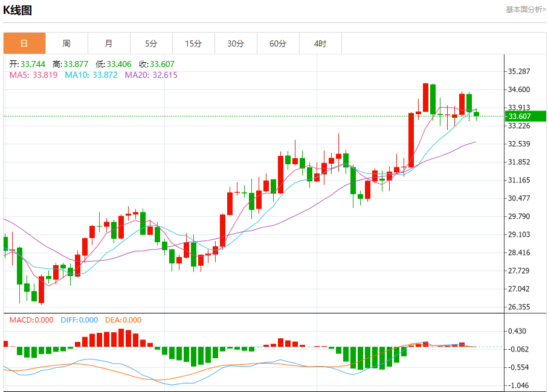Viewport: 548px width, 392px height.
Task: Switch to the 4时 interval tab
Action: (x=320, y=43)
